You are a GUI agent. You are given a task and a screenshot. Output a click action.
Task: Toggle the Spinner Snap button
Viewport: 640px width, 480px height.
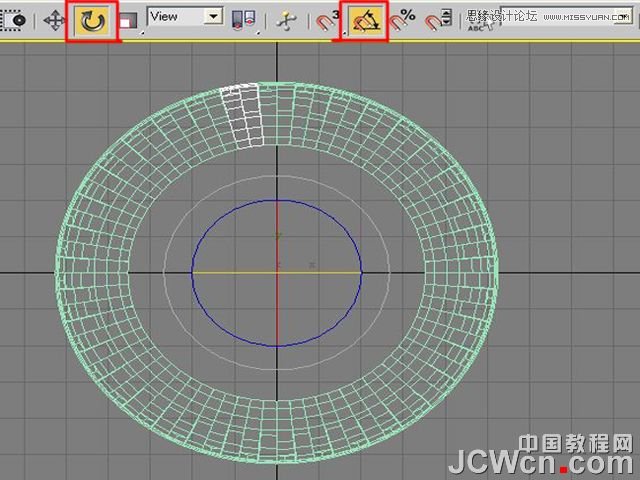pyautogui.click(x=438, y=20)
